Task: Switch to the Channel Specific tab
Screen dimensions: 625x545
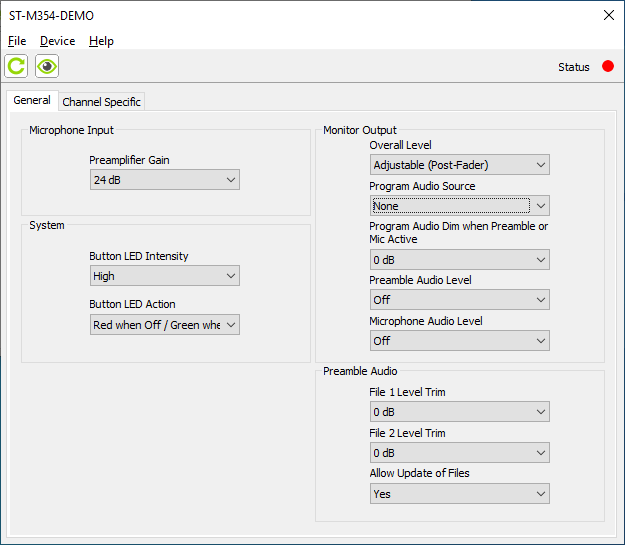Action: [x=102, y=102]
